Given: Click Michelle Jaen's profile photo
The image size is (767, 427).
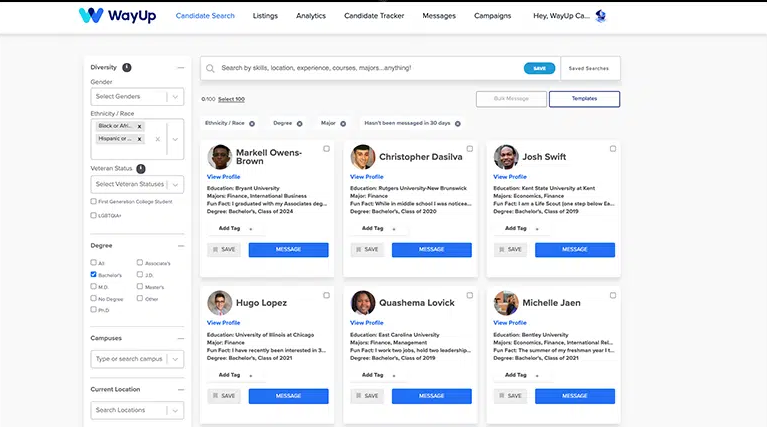Looking at the screenshot, I should pos(506,303).
